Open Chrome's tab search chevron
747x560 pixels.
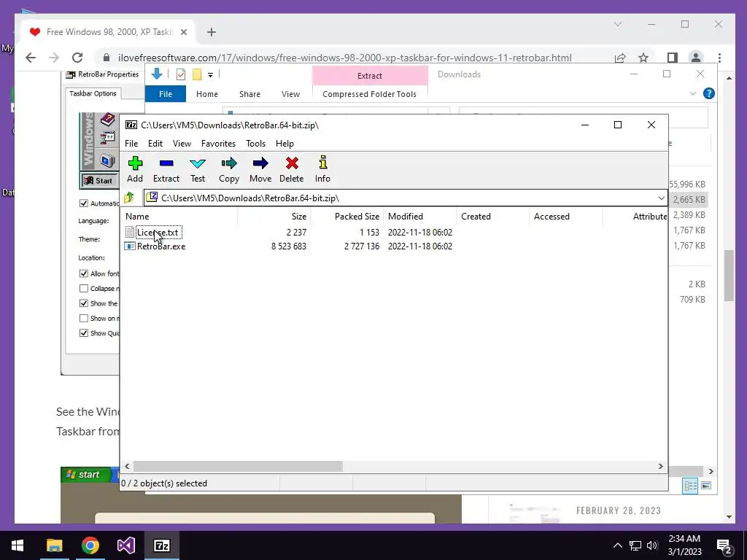coord(618,24)
